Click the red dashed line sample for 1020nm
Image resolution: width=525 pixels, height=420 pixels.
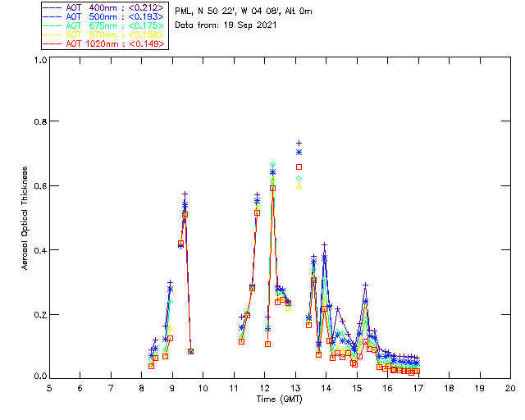[52, 43]
